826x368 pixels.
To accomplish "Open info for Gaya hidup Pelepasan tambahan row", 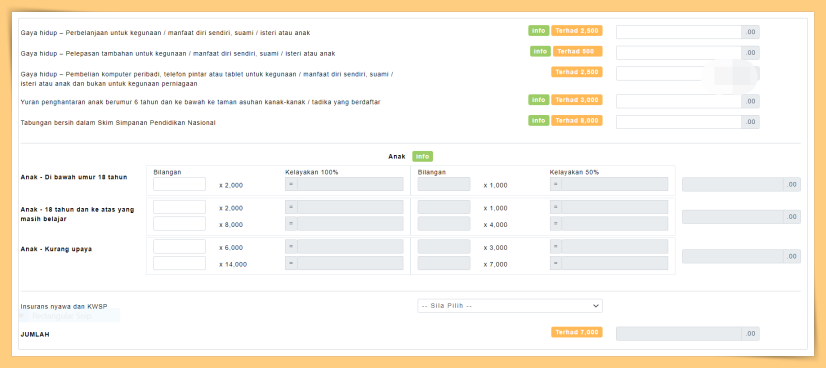I will [540, 51].
